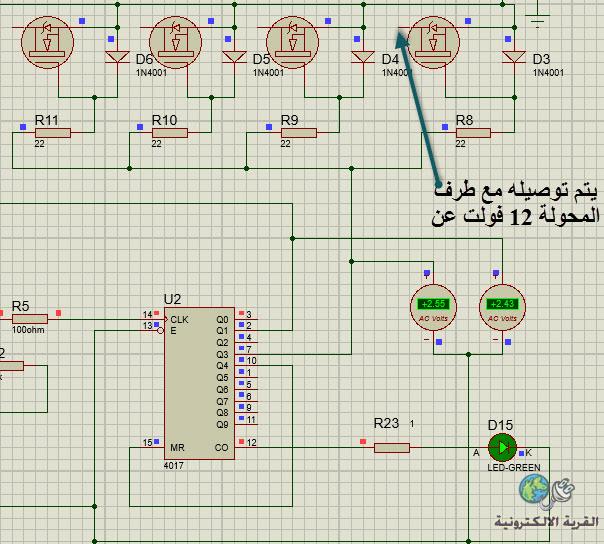This screenshot has height=544, width=604.
Task: Select resistor R5 100ohm body
Action: pos(30,319)
